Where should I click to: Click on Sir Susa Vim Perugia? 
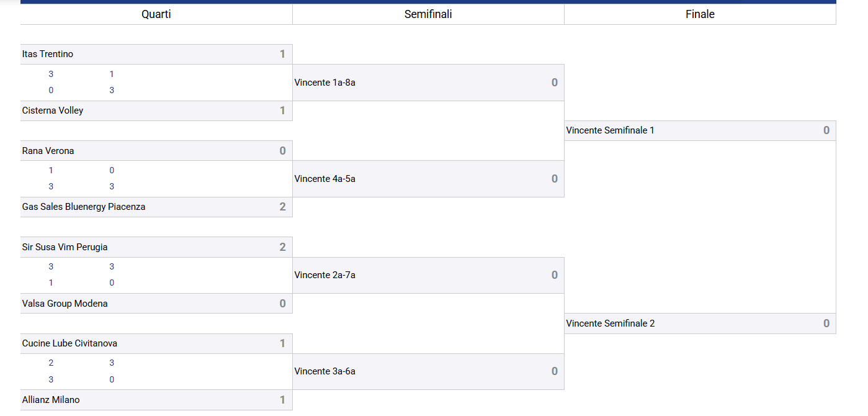[x=65, y=247]
